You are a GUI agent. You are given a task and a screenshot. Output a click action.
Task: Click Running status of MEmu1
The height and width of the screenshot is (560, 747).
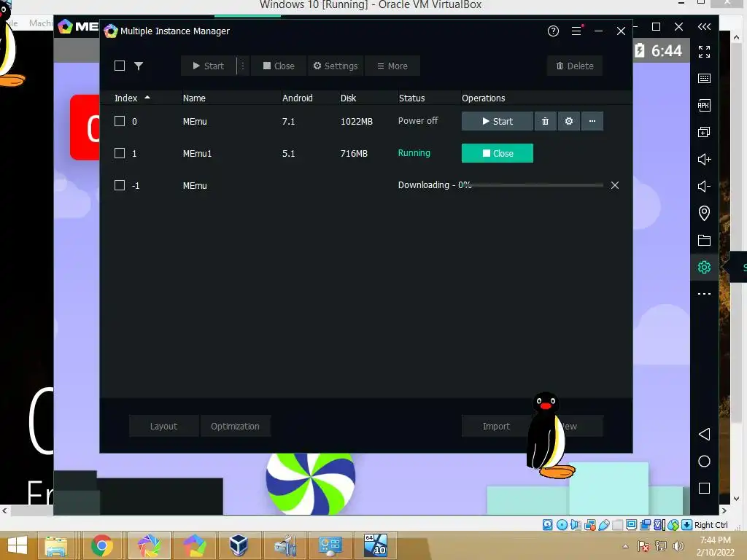pyautogui.click(x=414, y=153)
